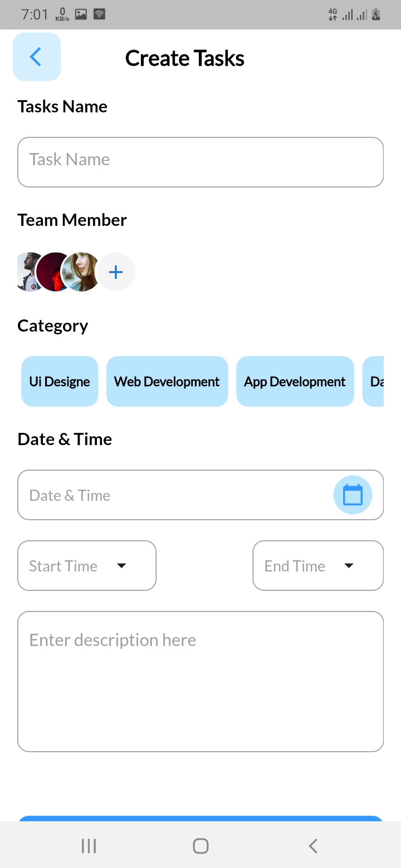Image resolution: width=401 pixels, height=868 pixels.
Task: Tap the blue back arrow button
Action: pos(36,57)
